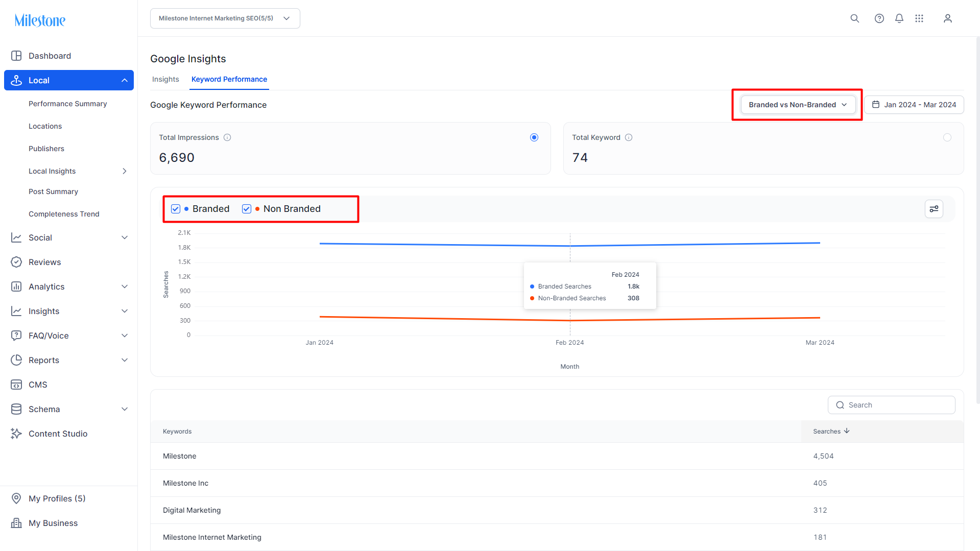The width and height of the screenshot is (980, 551).
Task: Select the Total Impressions radio button
Action: pos(534,137)
